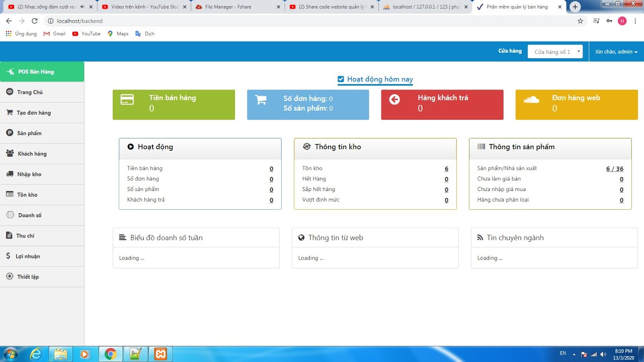Screen dimensions: 644x362
Task: Expand the Xin chào, admin menu
Action: click(x=616, y=51)
